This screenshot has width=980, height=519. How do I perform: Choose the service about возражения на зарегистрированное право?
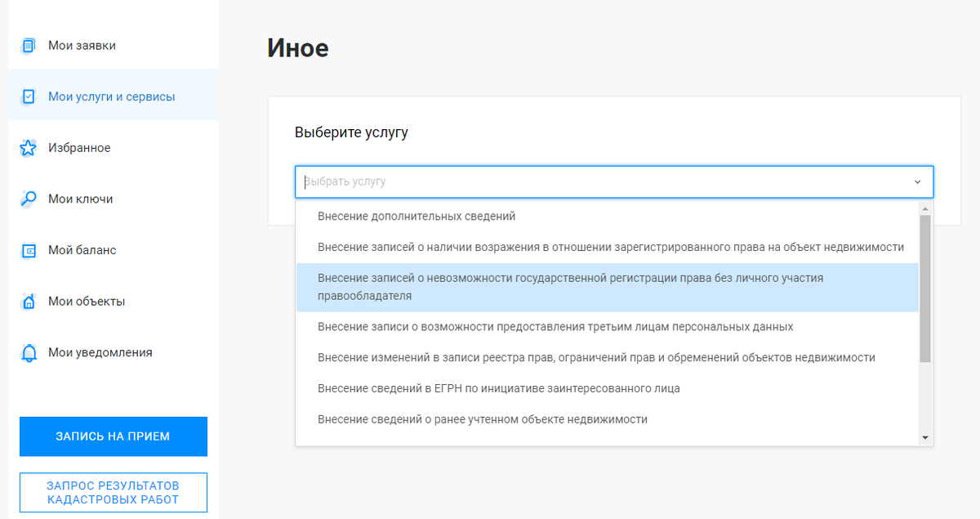[572, 246]
